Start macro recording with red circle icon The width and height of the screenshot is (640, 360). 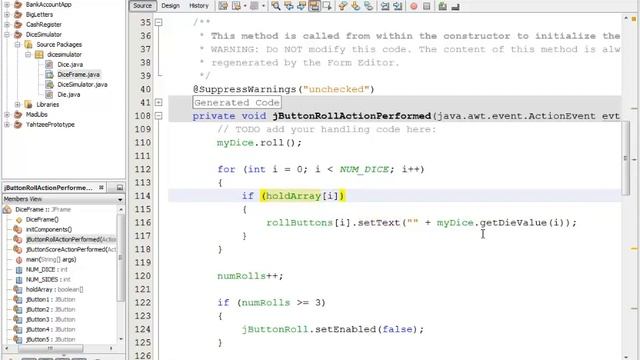413,6
